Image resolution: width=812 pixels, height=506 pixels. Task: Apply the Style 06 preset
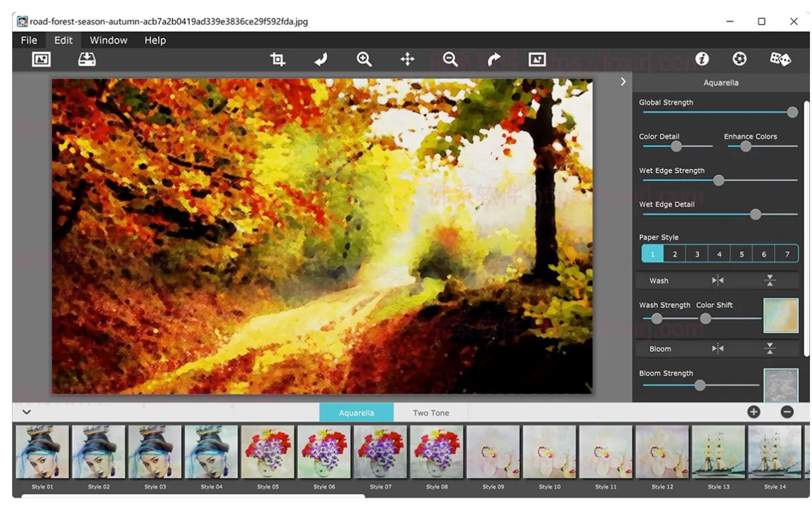(324, 452)
